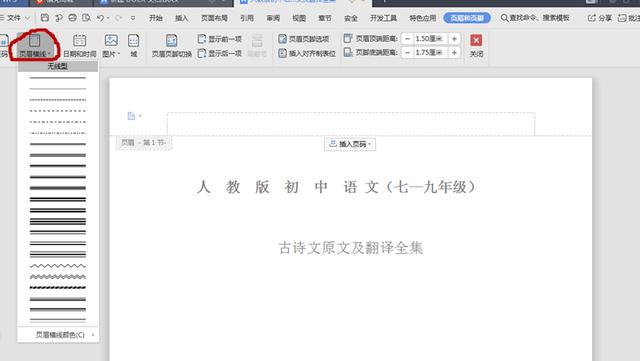Increase 页眉顶端距离 with the plus button
The image size is (640, 361).
pos(454,39)
